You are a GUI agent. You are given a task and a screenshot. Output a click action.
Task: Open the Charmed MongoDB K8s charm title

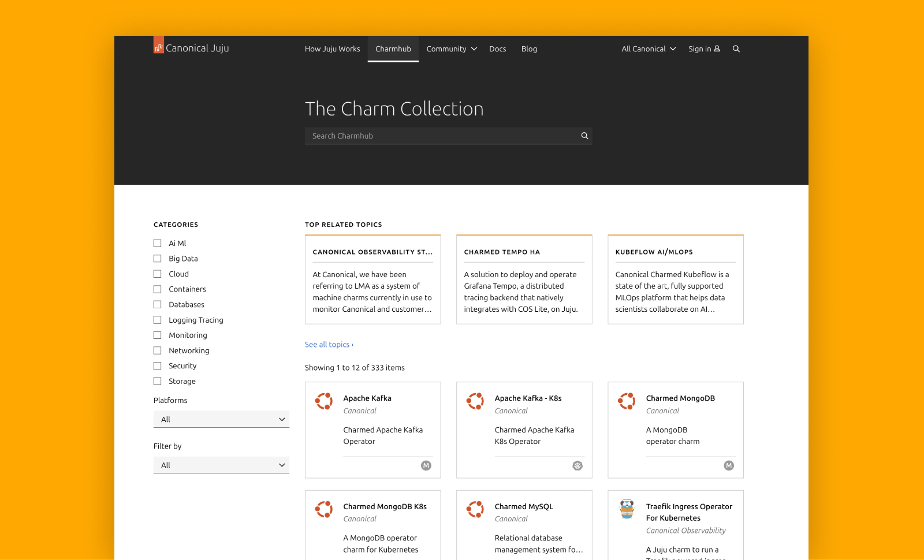click(x=385, y=506)
